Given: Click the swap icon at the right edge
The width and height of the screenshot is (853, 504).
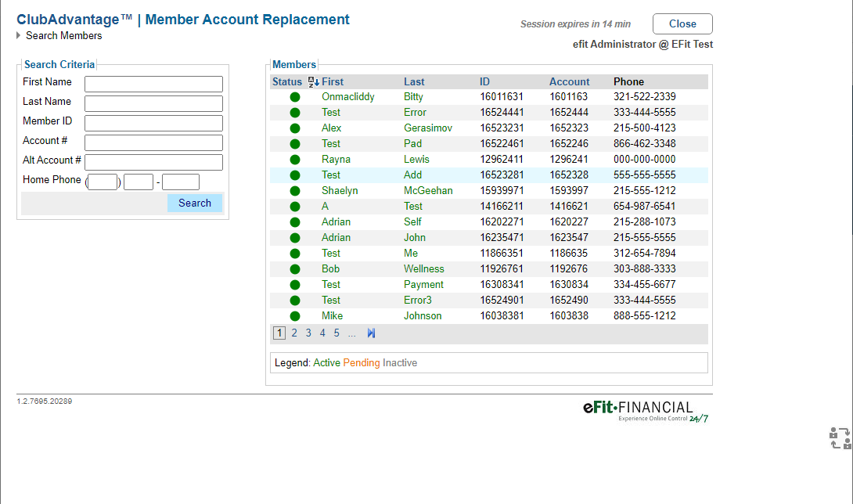Looking at the screenshot, I should 840,438.
